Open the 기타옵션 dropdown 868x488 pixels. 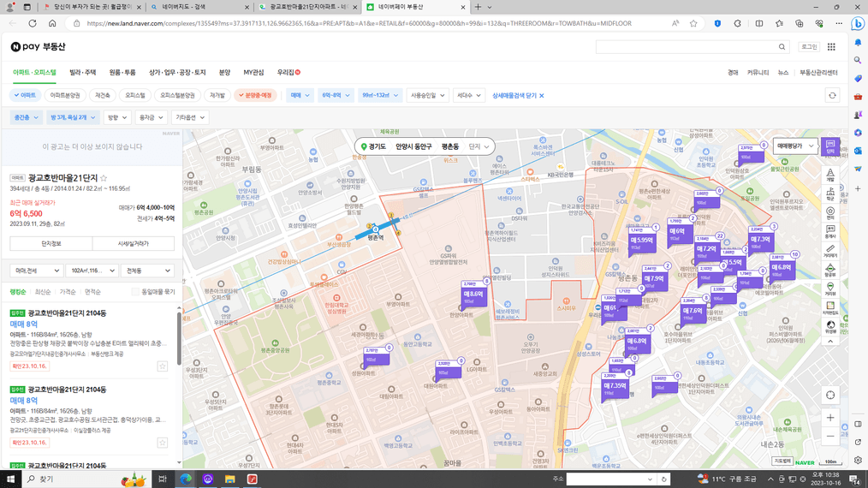click(190, 117)
